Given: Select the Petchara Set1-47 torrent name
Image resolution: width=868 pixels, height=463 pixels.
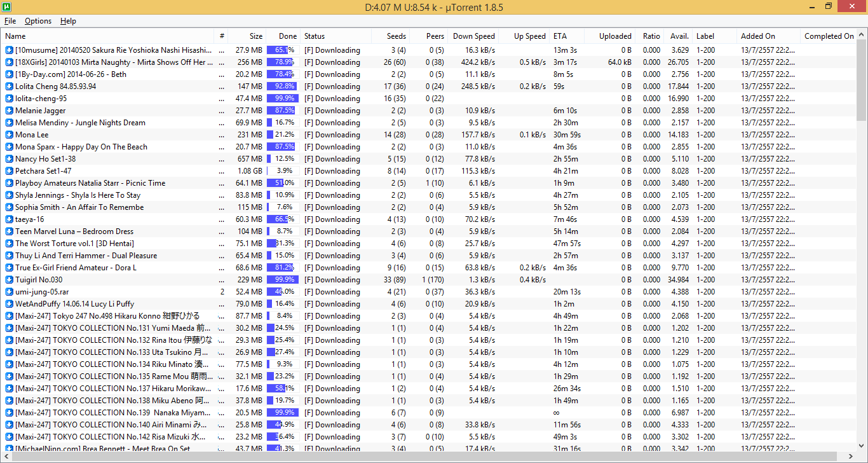Looking at the screenshot, I should [43, 171].
